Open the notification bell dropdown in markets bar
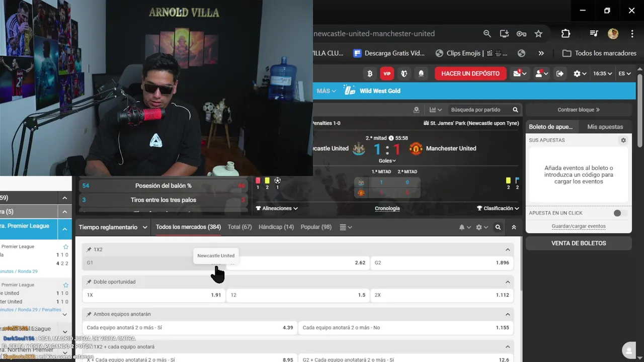Viewport: 644px width, 362px height. pos(464,227)
